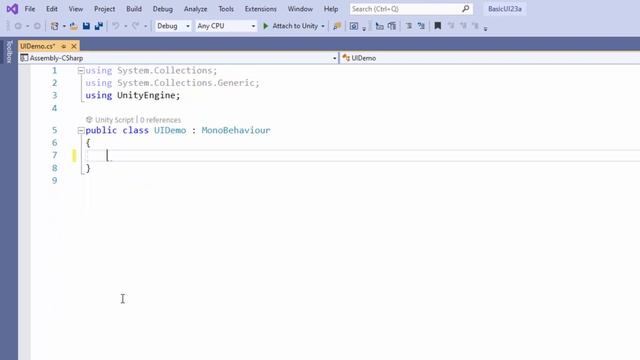Viewport: 640px width, 360px height.
Task: Click the search magnifier icon
Action: [x=465, y=9]
